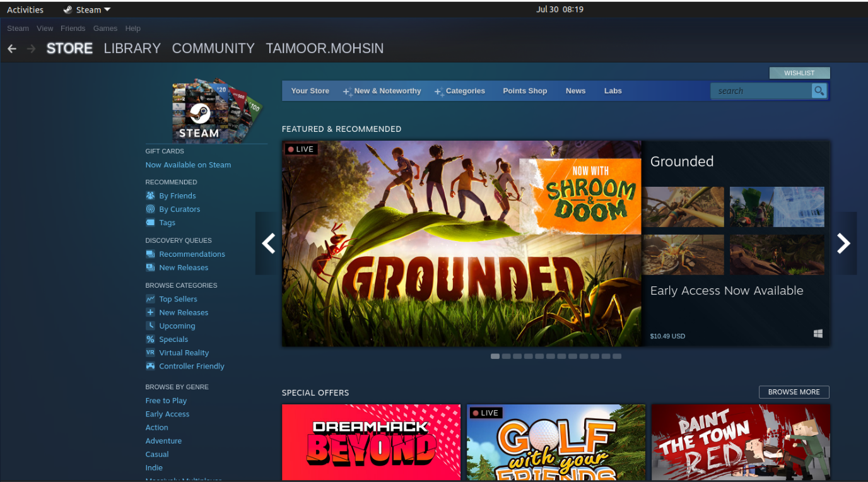Select the Controller Friendly gamepad icon
The height and width of the screenshot is (482, 868).
coord(150,366)
